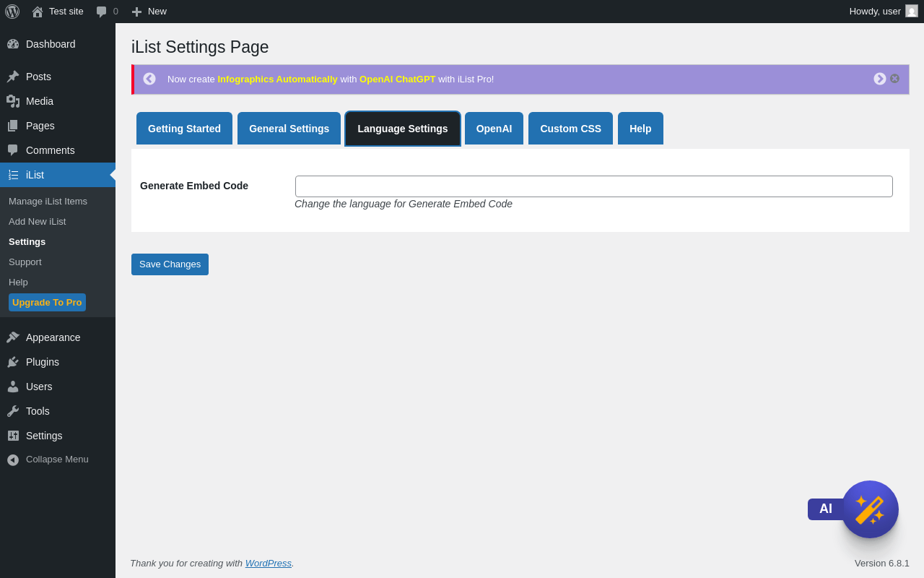
Task: Click the plus New icon in admin bar
Action: coord(136,12)
